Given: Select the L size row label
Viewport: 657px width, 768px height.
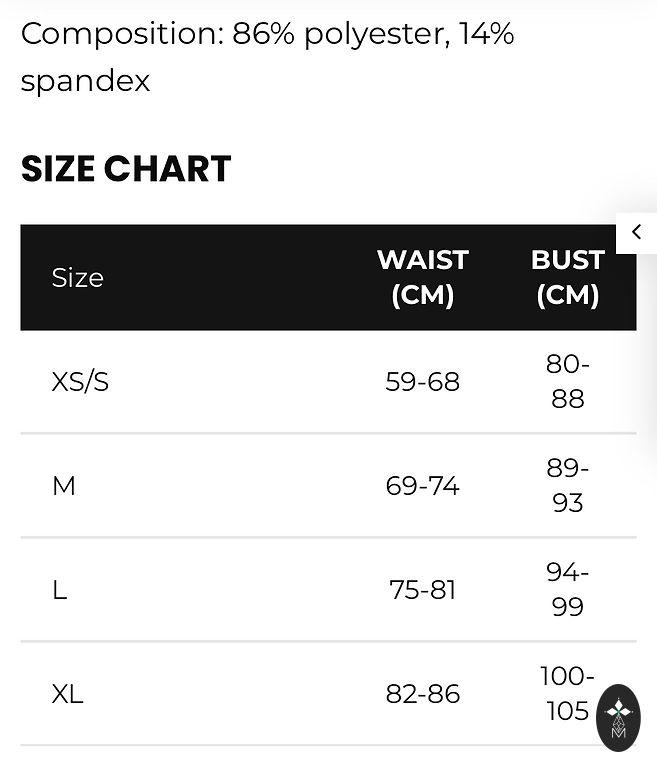Looking at the screenshot, I should click(59, 590).
